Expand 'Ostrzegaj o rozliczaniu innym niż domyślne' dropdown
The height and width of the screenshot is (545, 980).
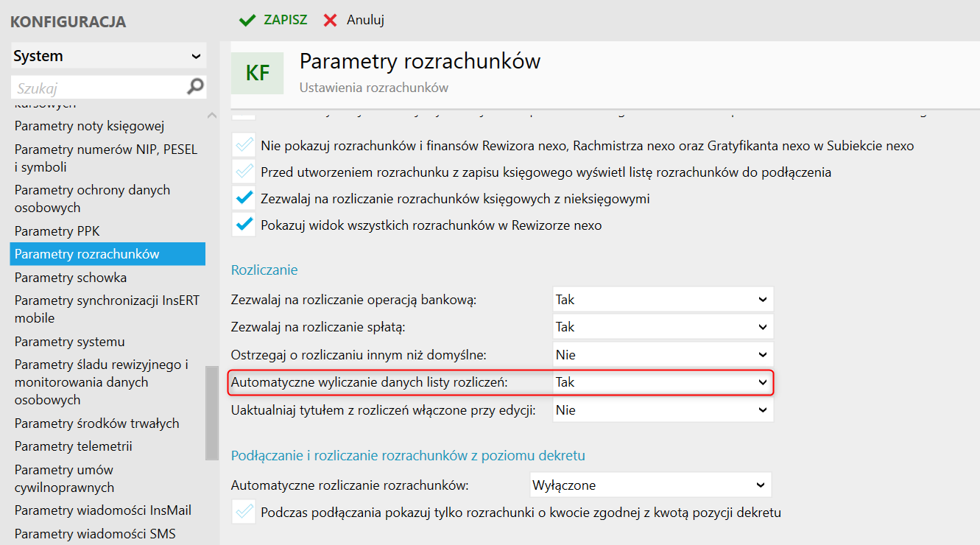pos(663,354)
